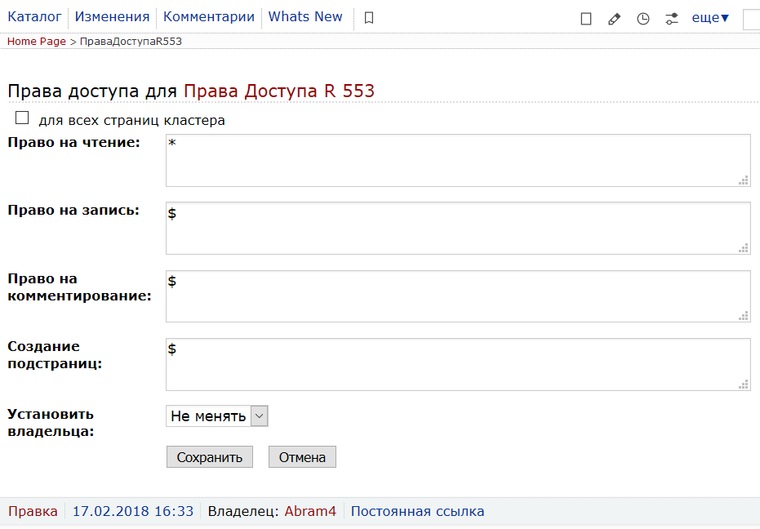Click the pencil edit icon
This screenshot has width=760, height=529.
tap(614, 19)
